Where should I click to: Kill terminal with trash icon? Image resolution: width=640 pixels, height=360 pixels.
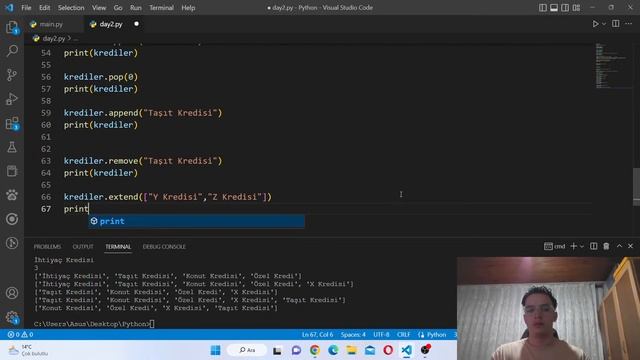(606, 246)
